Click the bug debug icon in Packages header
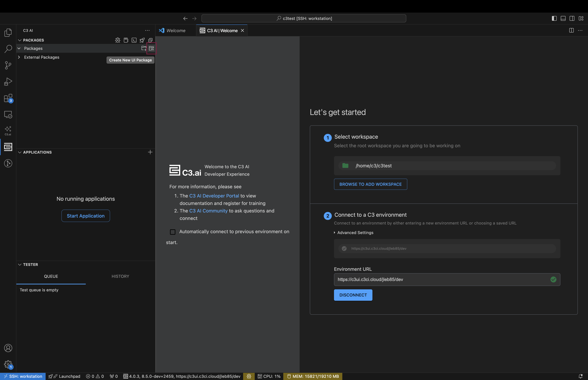Screen dimensions: 588x380 [118, 40]
